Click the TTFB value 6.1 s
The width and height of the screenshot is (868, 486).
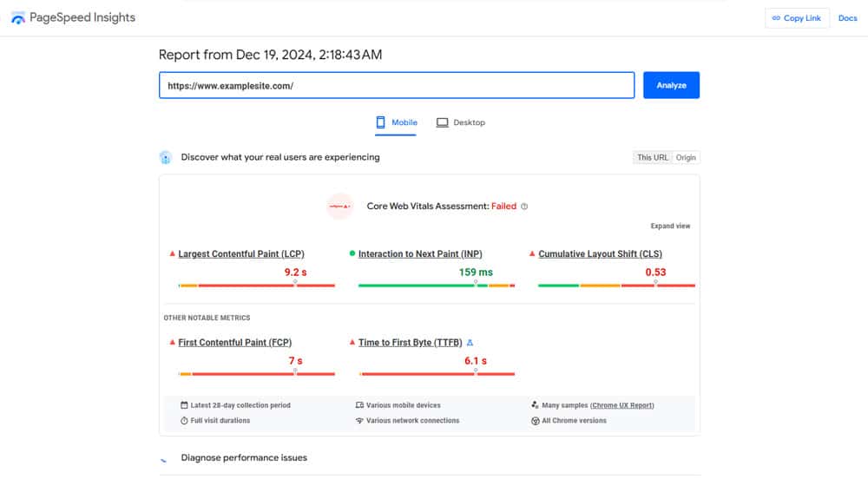pyautogui.click(x=476, y=361)
